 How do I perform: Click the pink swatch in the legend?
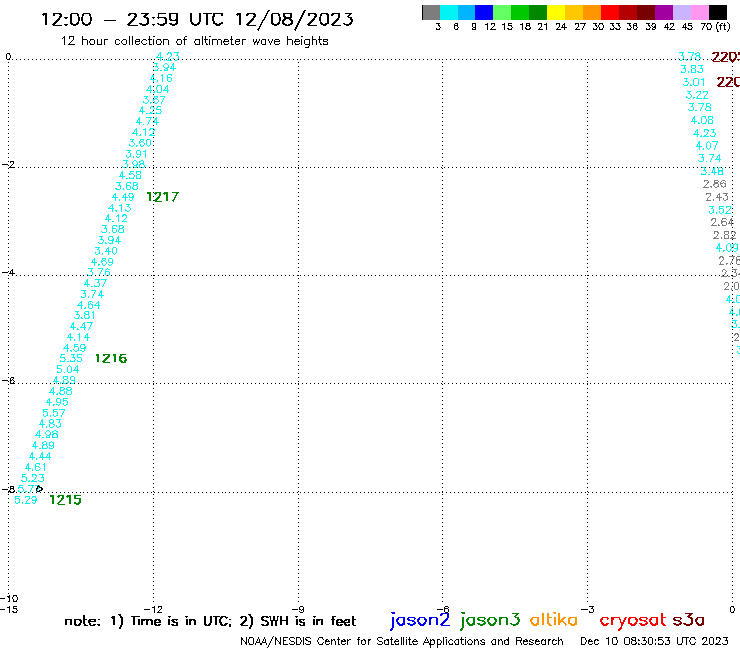click(699, 12)
